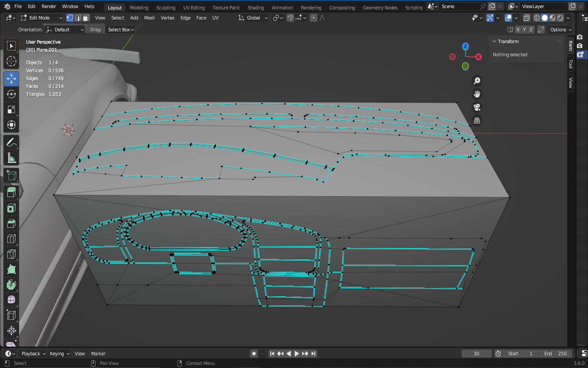
Task: Toggle X-ray view
Action: point(527,18)
